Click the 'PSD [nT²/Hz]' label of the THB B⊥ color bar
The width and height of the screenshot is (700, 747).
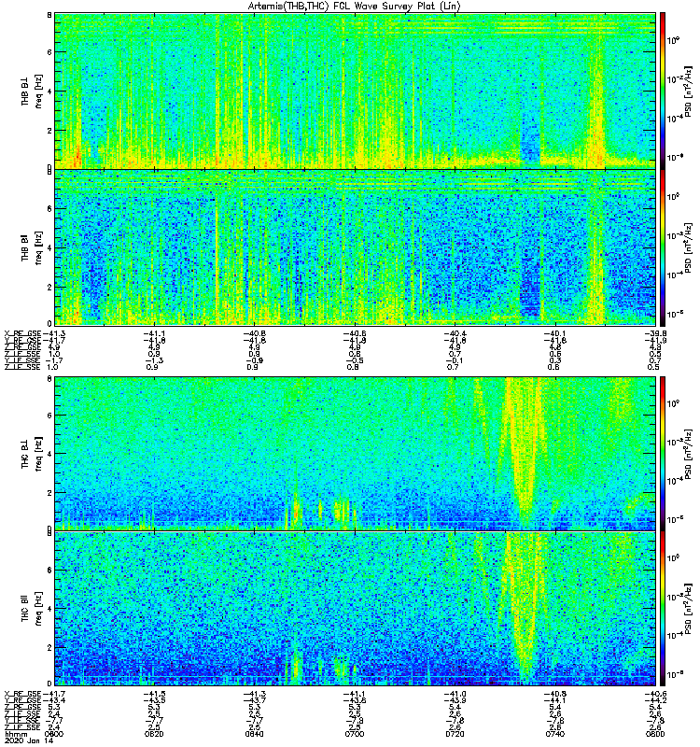click(688, 91)
